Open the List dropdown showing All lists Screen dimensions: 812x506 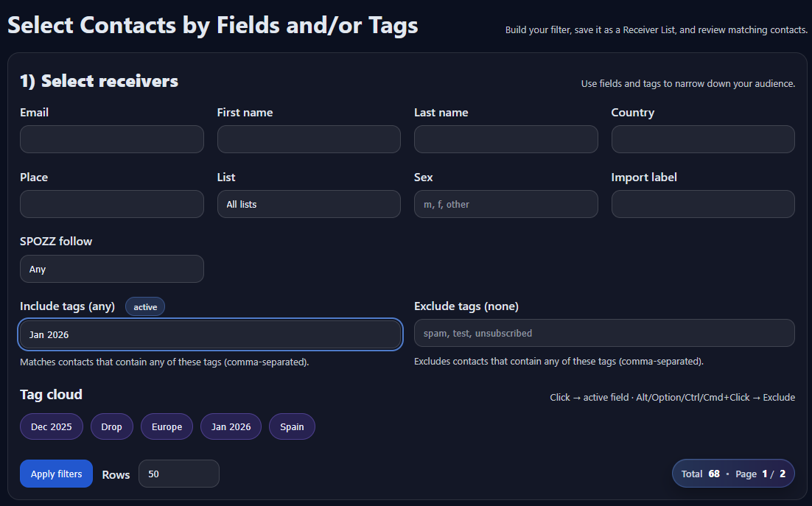click(309, 204)
